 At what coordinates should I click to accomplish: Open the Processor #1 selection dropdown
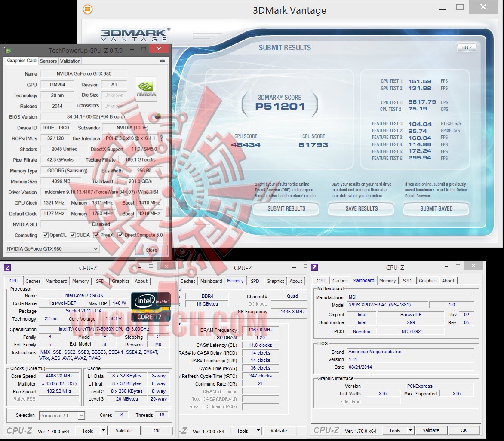(62, 416)
